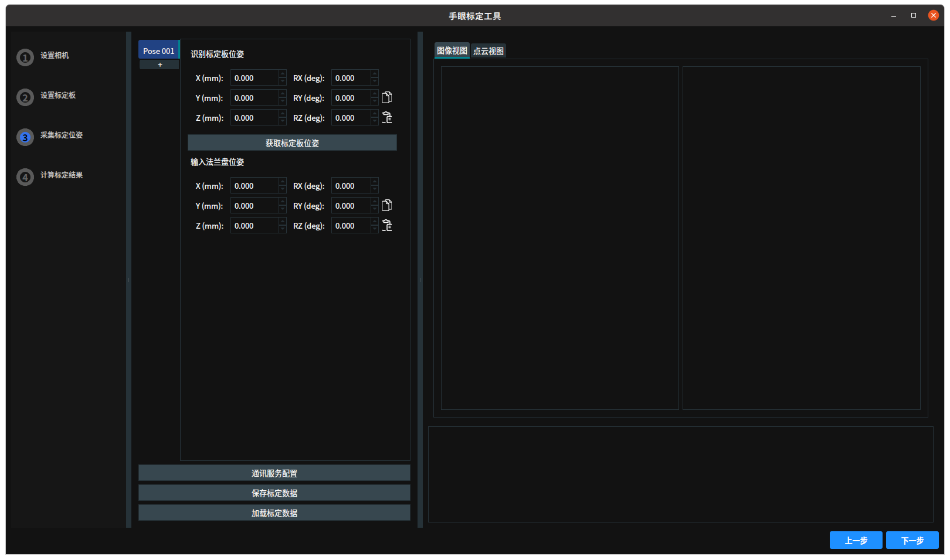950x560 pixels.
Task: Decrease board pose Z with down arrow
Action: 283,122
